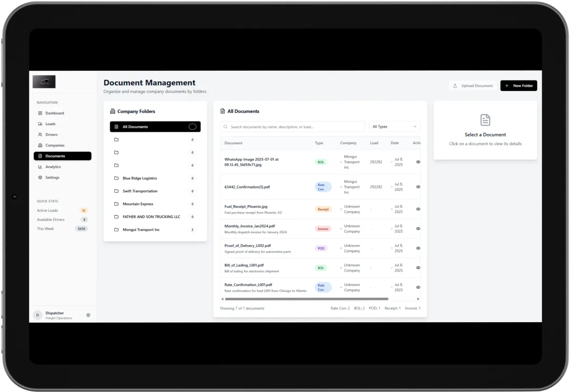Focus the search documents input field
This screenshot has width=570, height=392.
pyautogui.click(x=292, y=127)
